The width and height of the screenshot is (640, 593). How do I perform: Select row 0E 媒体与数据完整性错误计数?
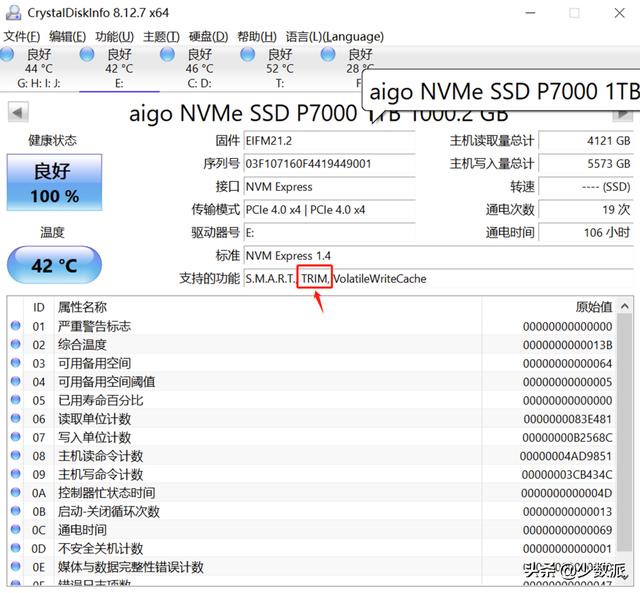click(312, 567)
